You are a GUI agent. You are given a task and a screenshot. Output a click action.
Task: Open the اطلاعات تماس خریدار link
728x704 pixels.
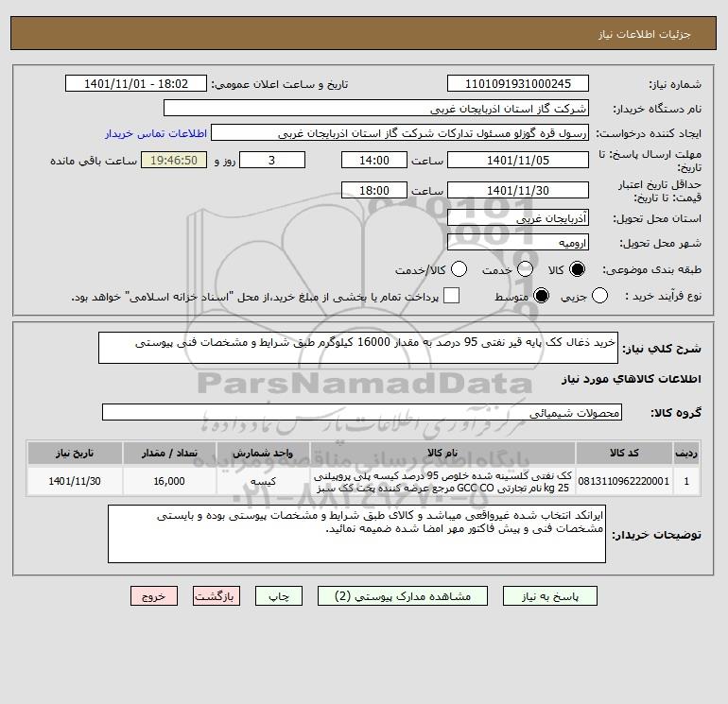pyautogui.click(x=156, y=133)
